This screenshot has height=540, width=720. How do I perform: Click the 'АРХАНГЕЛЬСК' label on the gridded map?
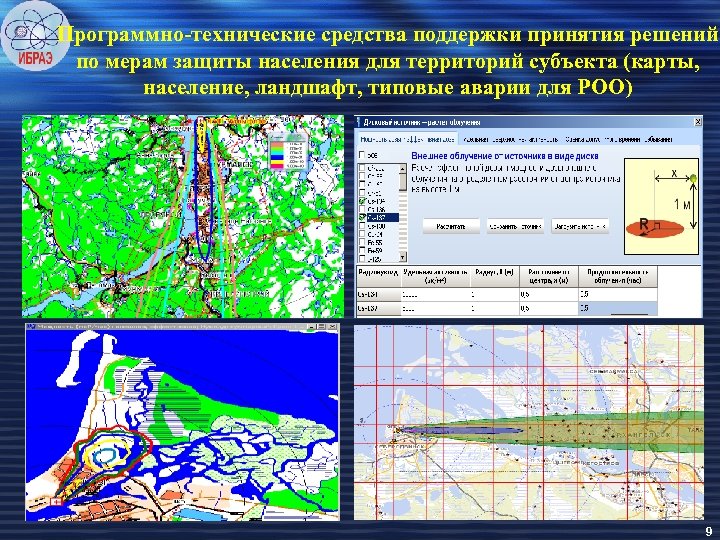(x=640, y=434)
